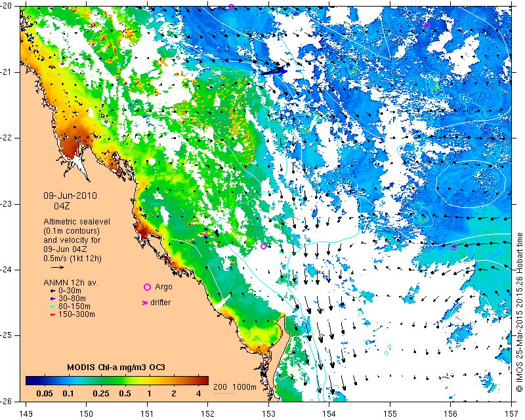Click the '149' longitude axis label
525x420 pixels.
[26, 414]
